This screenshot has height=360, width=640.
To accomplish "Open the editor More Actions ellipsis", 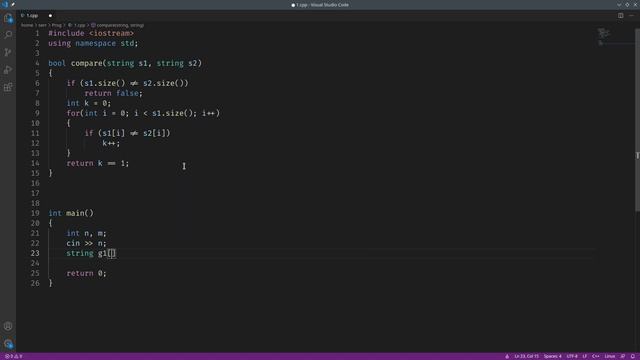I will pos(631,16).
